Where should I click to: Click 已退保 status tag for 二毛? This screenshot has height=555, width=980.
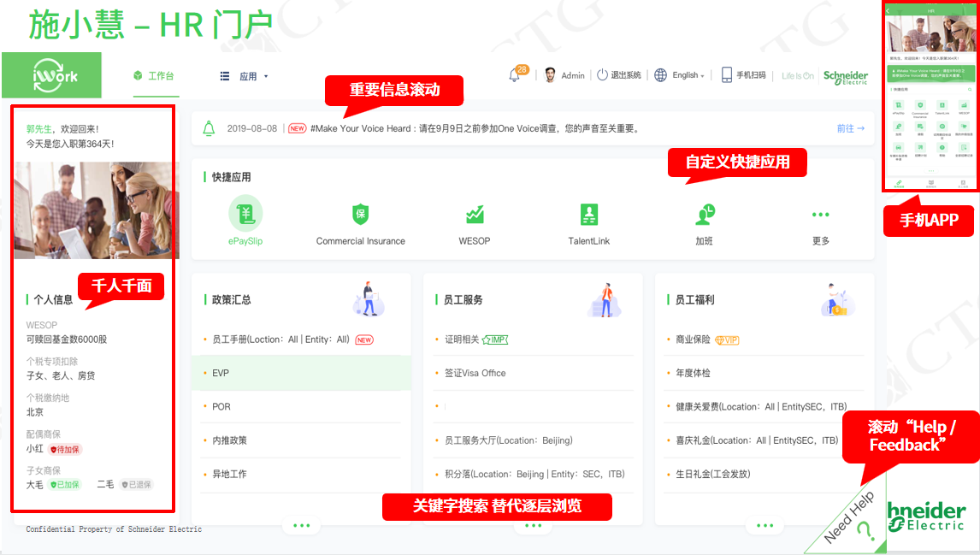[x=136, y=484]
